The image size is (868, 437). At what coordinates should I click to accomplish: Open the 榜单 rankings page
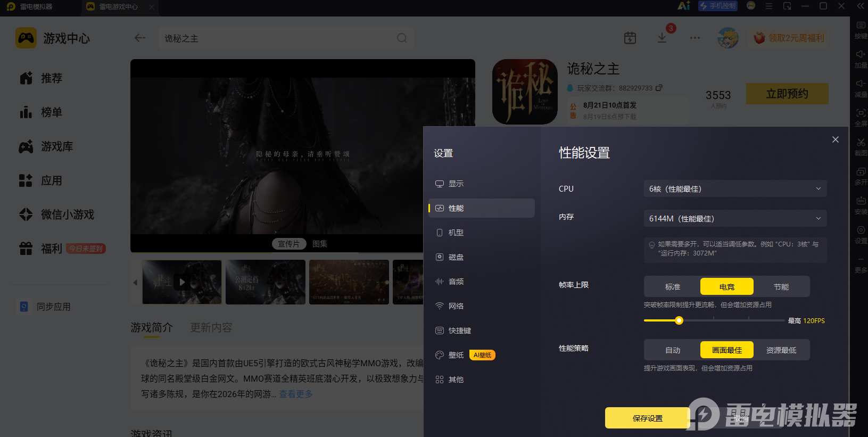coord(41,112)
